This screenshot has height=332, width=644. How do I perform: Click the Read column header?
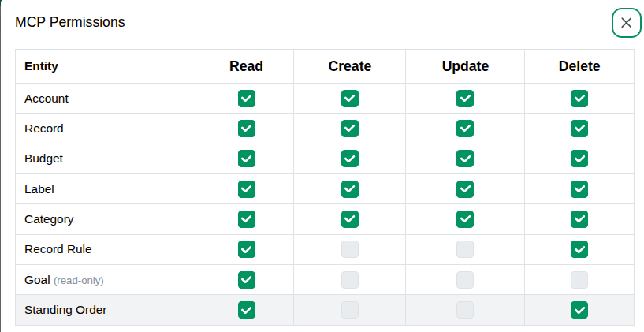(x=246, y=66)
